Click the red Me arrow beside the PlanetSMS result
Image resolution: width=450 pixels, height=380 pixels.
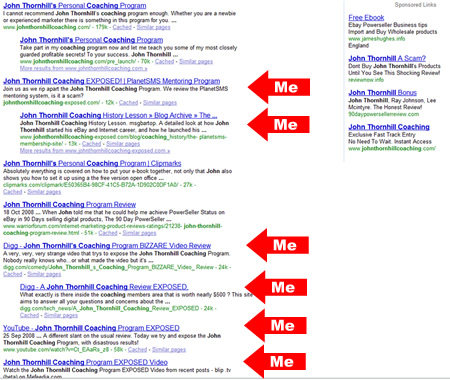pos(279,87)
